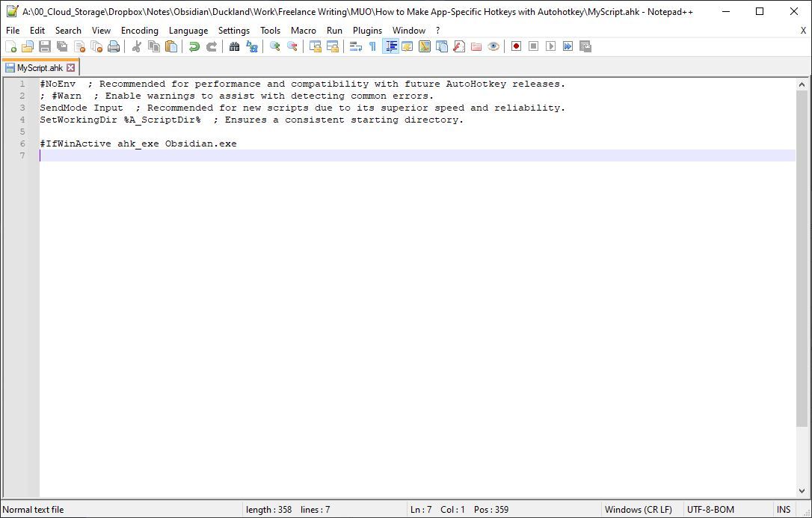The height and width of the screenshot is (518, 812).
Task: Open Folder as Workspace toolbar icon
Action: coord(476,46)
